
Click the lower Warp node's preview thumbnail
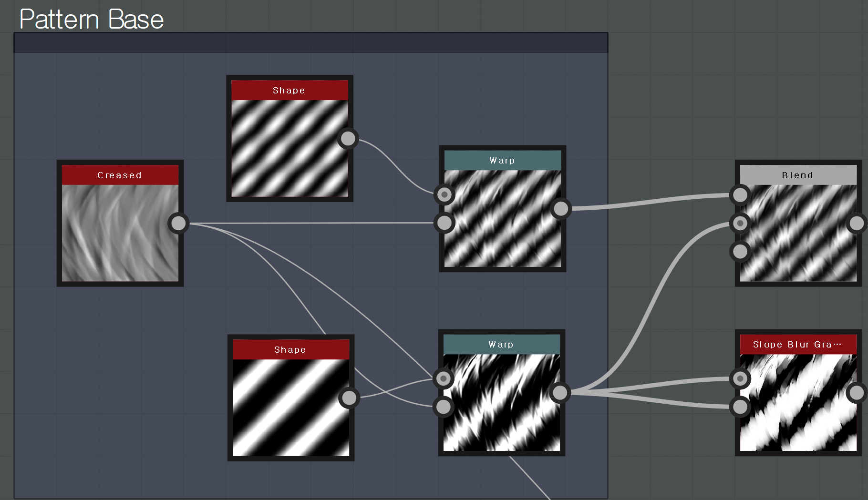502,402
